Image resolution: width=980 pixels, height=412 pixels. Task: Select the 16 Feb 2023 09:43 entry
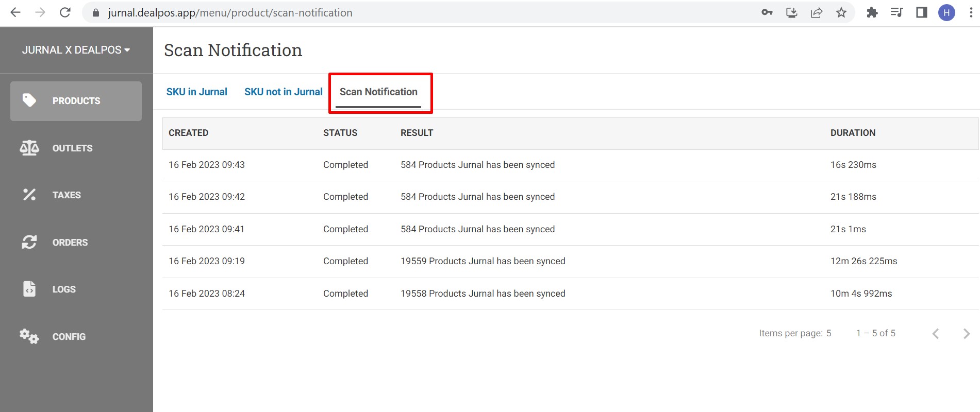(x=570, y=165)
